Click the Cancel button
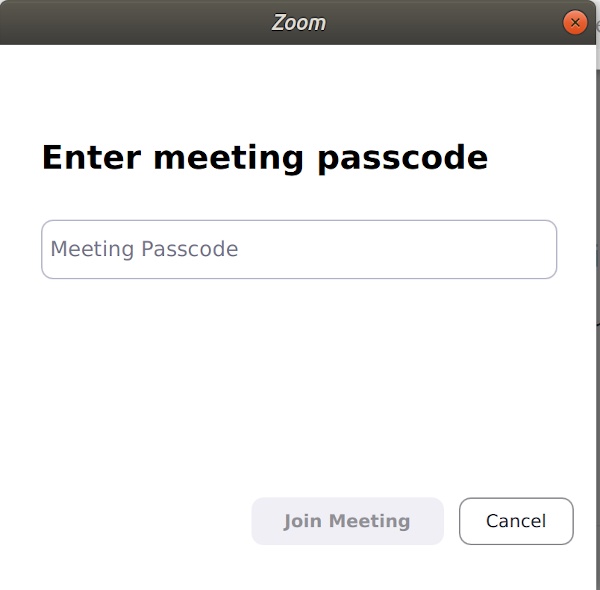Image resolution: width=600 pixels, height=590 pixels. 516,521
